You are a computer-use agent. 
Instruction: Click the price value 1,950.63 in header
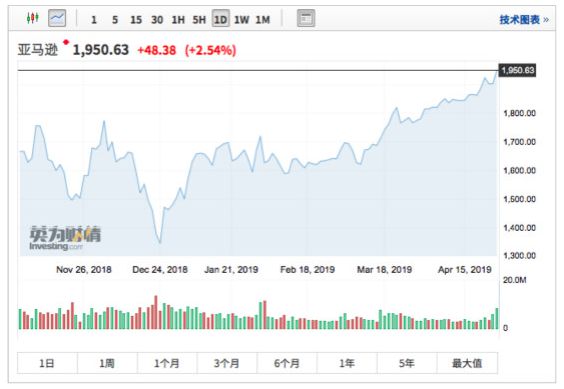tap(101, 50)
